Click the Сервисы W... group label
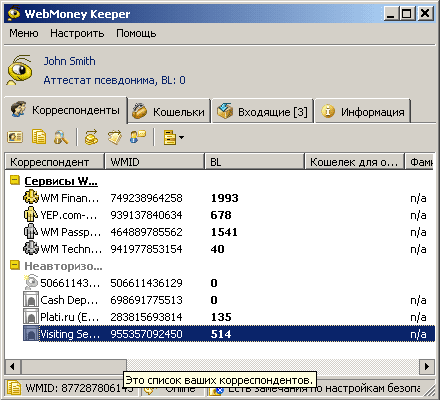 click(61, 181)
